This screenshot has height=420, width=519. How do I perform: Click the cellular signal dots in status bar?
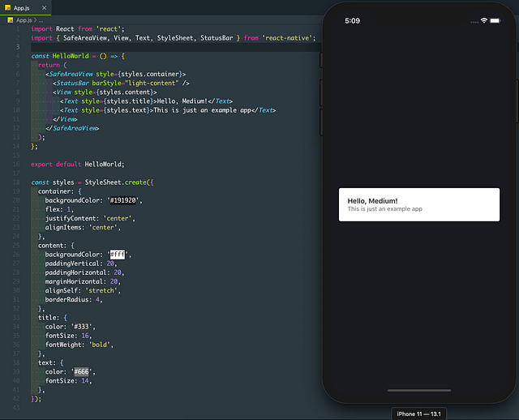pyautogui.click(x=474, y=22)
